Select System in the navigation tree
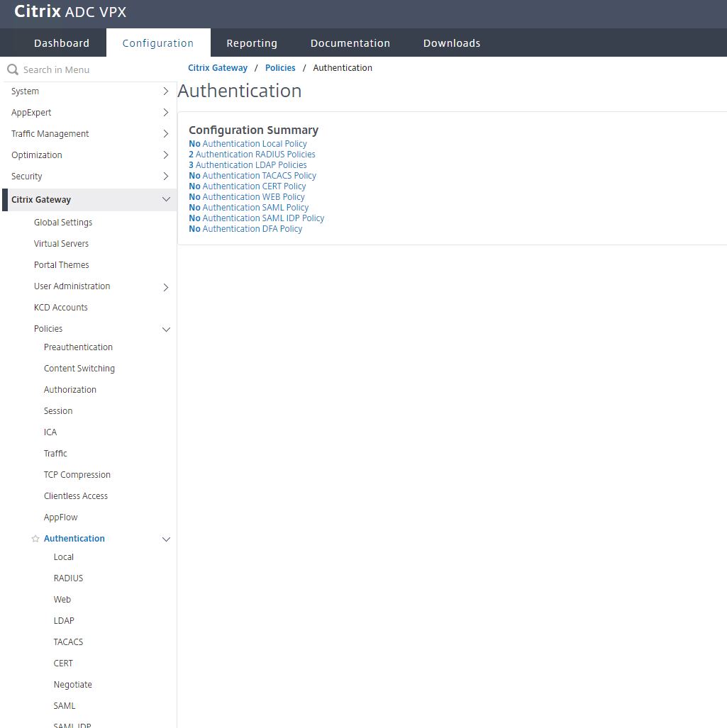This screenshot has width=727, height=728. [x=25, y=91]
